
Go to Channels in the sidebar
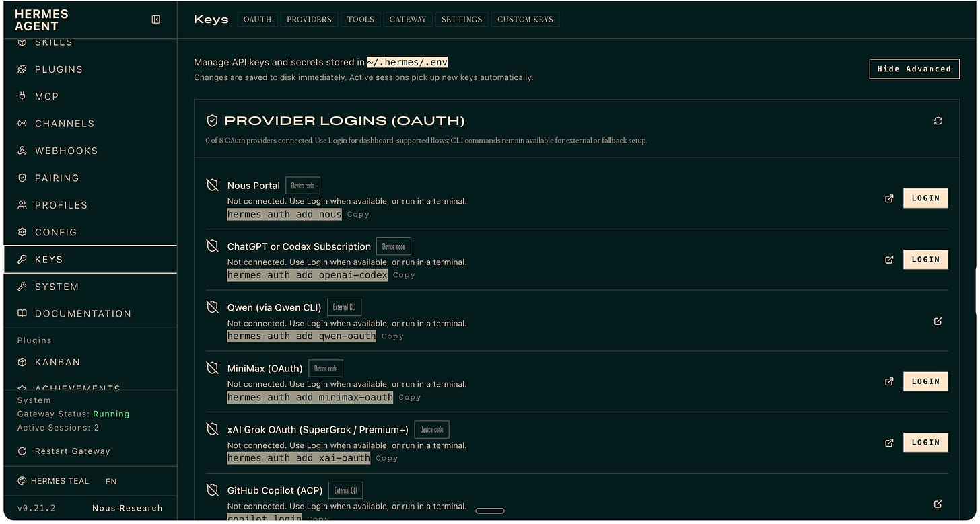(91, 124)
